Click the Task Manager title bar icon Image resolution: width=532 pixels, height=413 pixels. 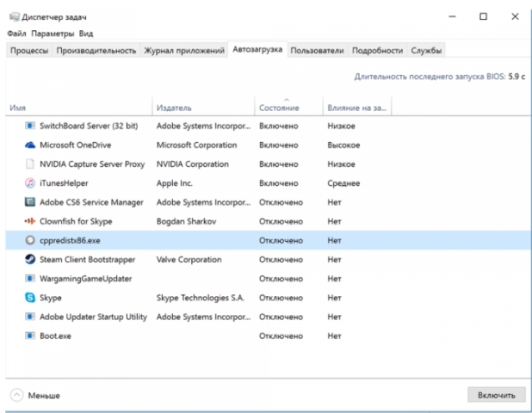click(x=14, y=16)
